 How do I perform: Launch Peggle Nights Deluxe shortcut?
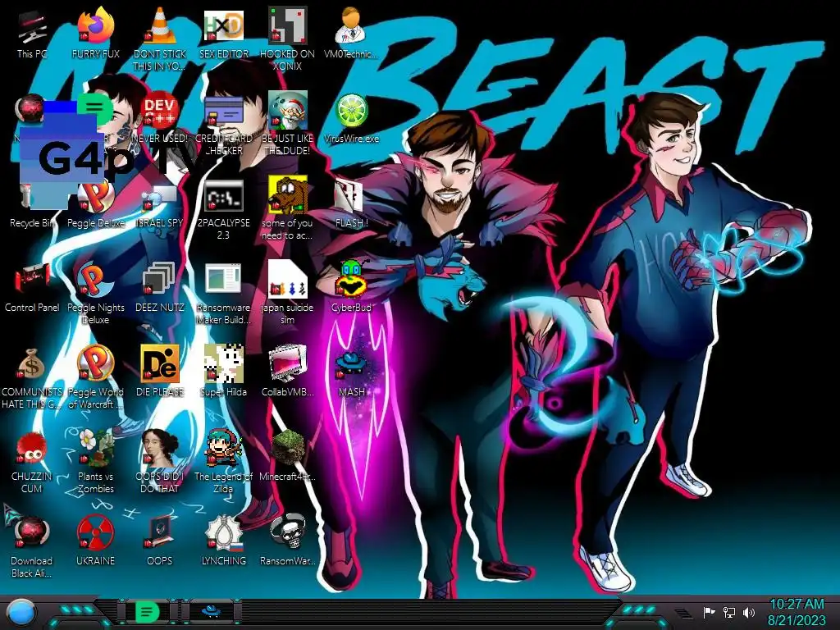pos(96,293)
